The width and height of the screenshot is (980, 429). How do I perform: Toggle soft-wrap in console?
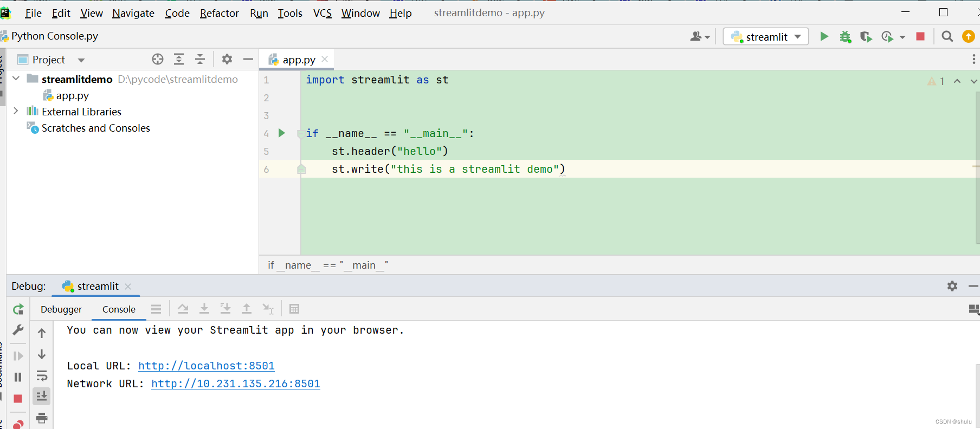pyautogui.click(x=42, y=376)
